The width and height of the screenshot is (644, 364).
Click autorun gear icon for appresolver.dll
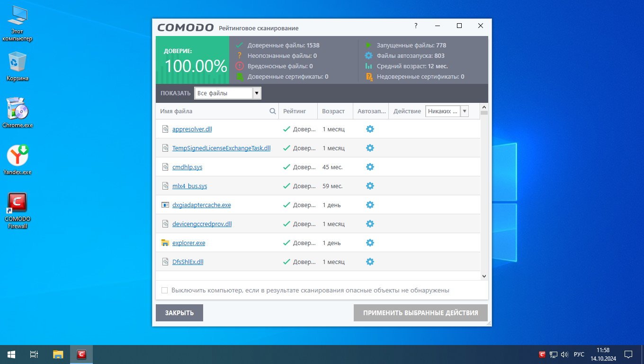pos(370,129)
